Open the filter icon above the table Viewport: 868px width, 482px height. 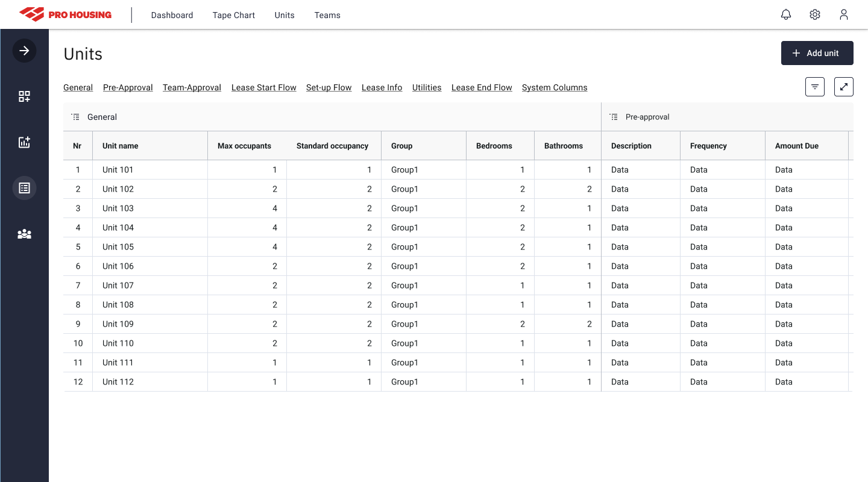click(814, 87)
